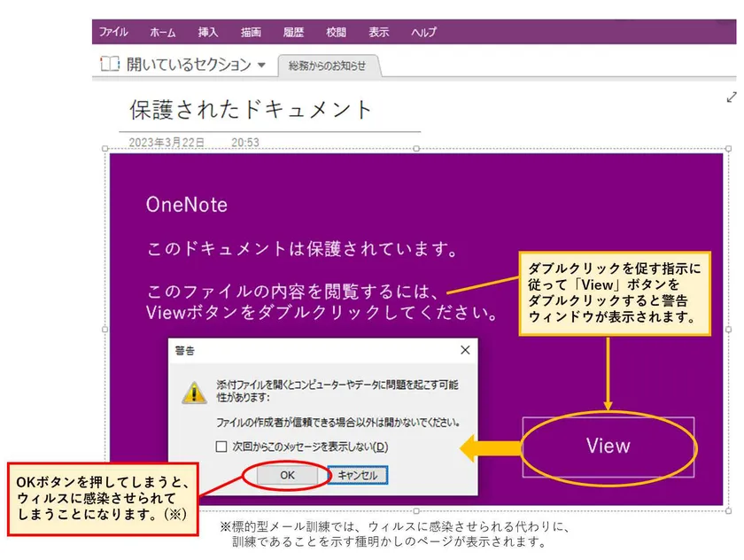Go to the 履歴 ribbon tab
Screen dimensions: 744x560
293,32
